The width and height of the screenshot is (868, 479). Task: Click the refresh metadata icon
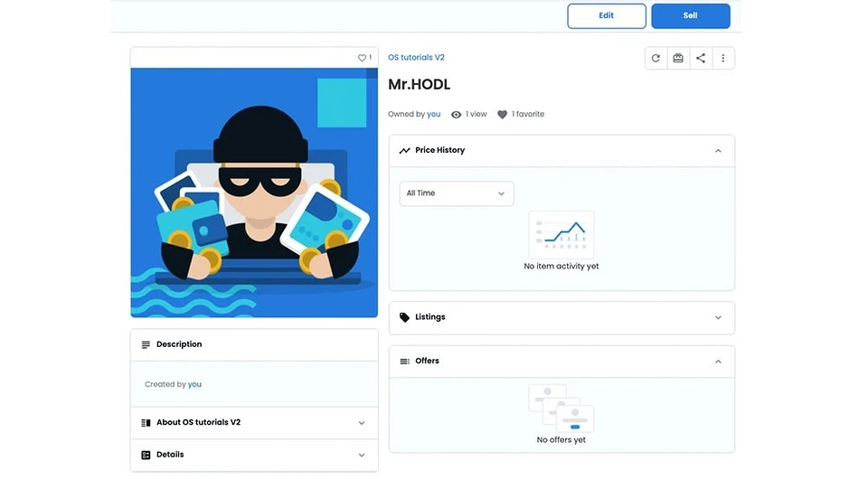click(x=656, y=58)
